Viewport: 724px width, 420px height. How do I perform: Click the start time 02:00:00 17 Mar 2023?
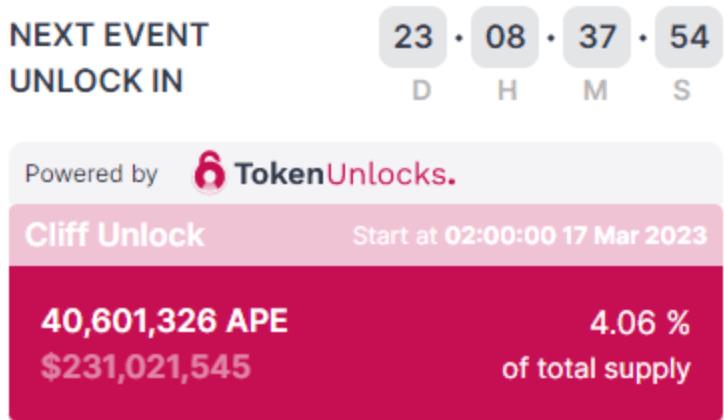(575, 235)
